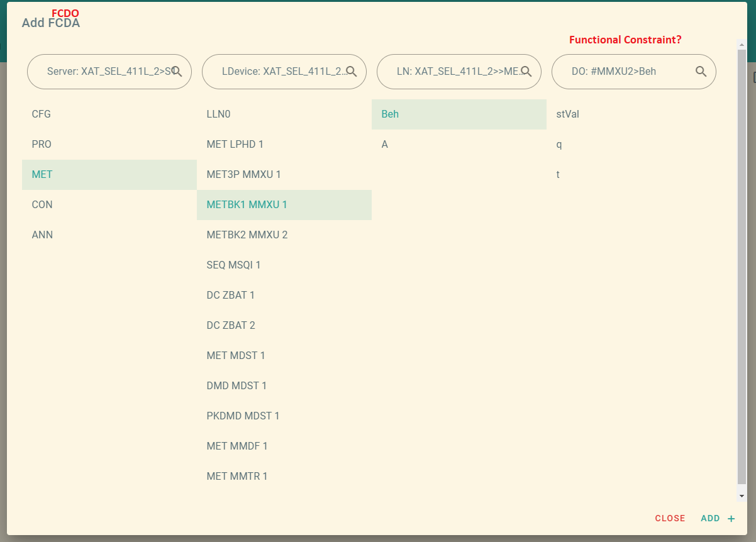756x542 pixels.
Task: Click plus icon beside ADD
Action: tap(731, 519)
